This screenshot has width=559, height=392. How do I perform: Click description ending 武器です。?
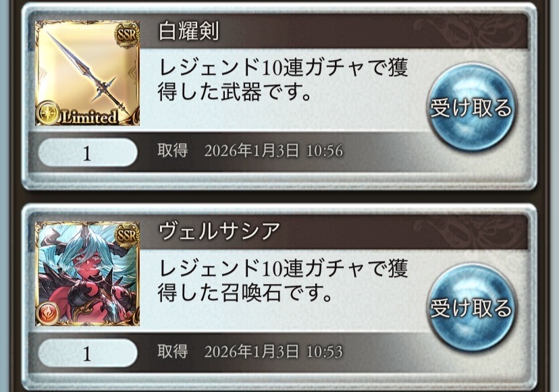tap(283, 80)
